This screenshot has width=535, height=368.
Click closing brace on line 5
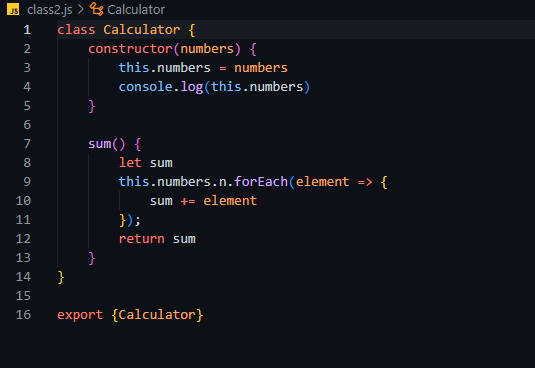click(91, 106)
